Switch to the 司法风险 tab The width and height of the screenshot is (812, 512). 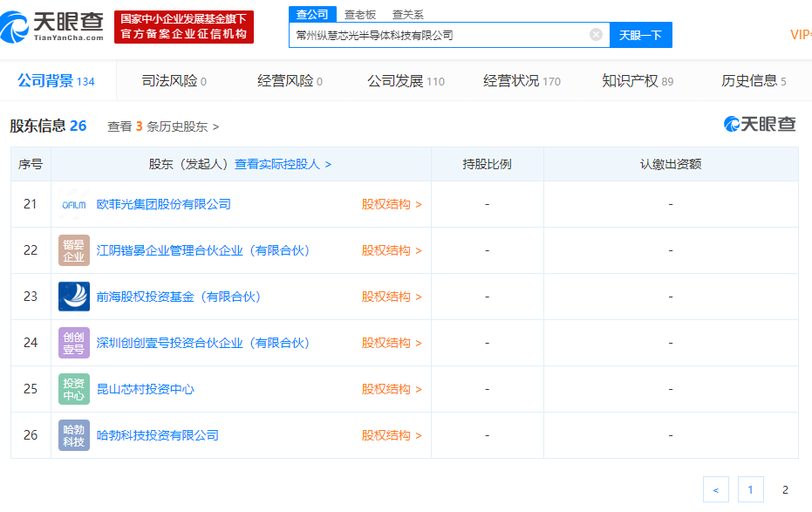[174, 81]
